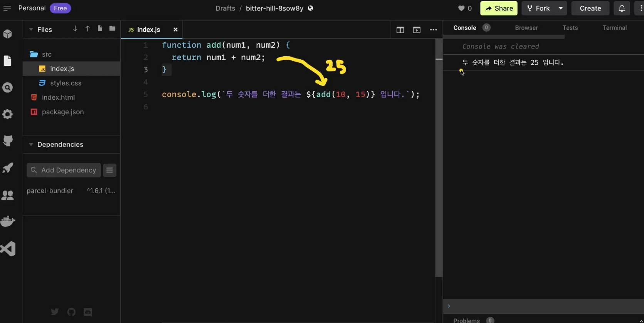Image resolution: width=644 pixels, height=323 pixels.
Task: Collapse the Dependencies section
Action: point(31,144)
